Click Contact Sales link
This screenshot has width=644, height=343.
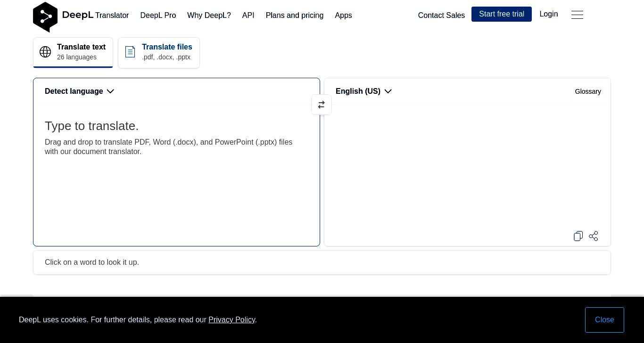click(x=441, y=16)
